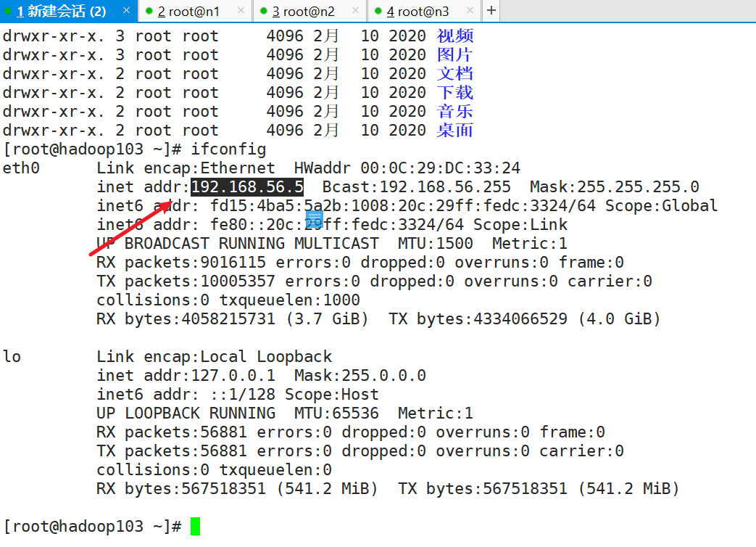This screenshot has height=547, width=756.
Task: Click the 图片 directory name
Action: coord(455,54)
